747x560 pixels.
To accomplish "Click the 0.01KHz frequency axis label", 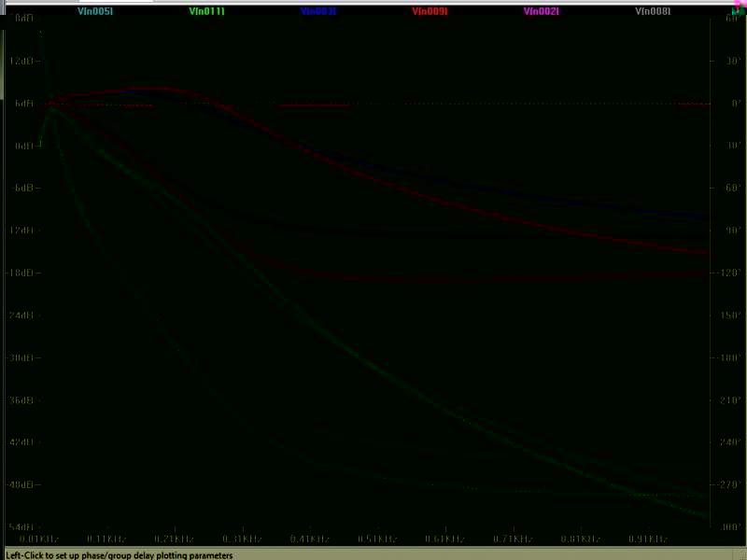I will tap(39, 539).
